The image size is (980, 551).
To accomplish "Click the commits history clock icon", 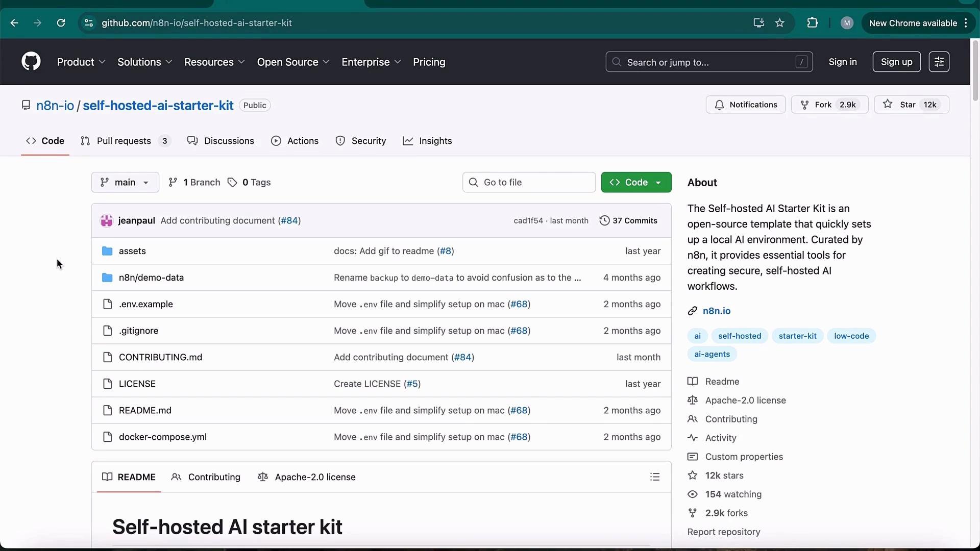I will tap(604, 220).
